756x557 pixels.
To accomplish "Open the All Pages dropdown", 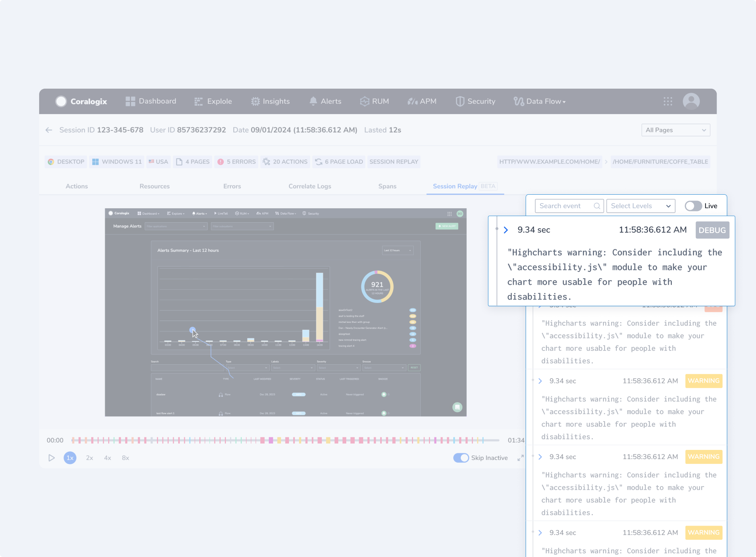I will [676, 130].
